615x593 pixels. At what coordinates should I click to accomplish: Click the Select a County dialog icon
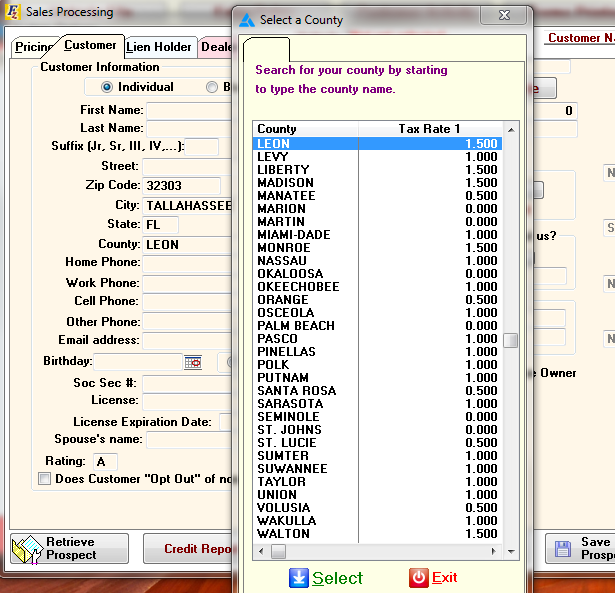[246, 19]
